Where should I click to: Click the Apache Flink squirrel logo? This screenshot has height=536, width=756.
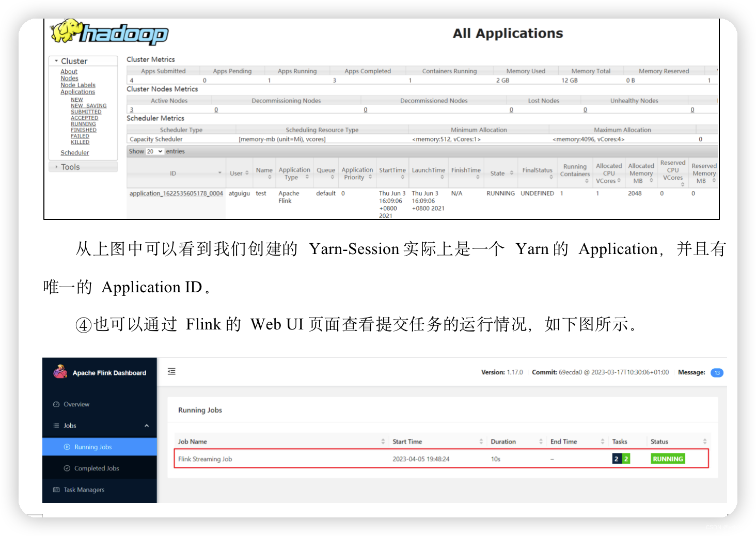[x=60, y=372]
